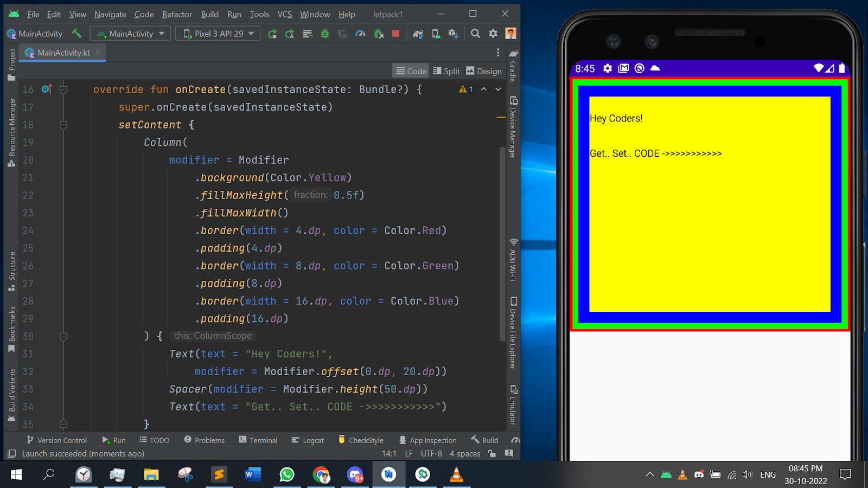868x488 pixels.
Task: Open the VCS menu
Action: coord(285,14)
